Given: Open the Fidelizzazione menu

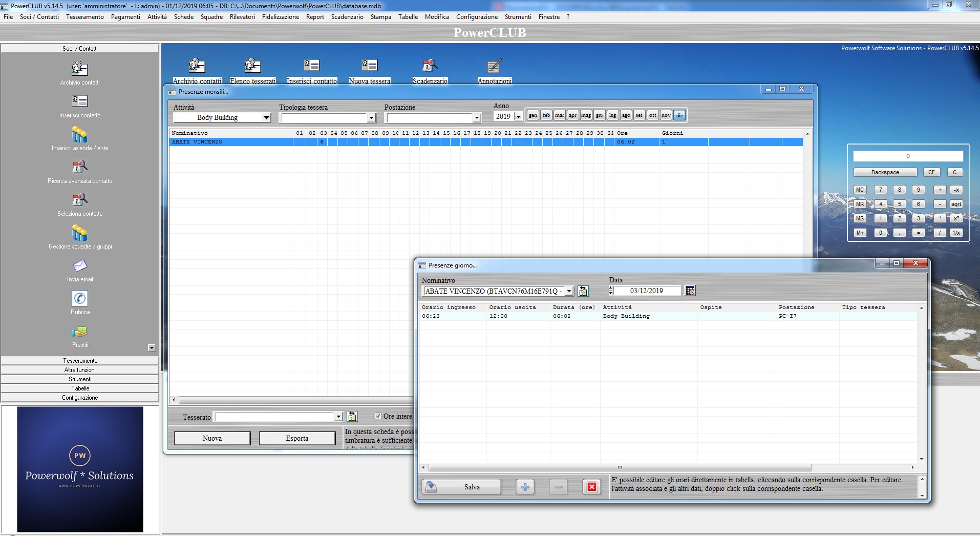Looking at the screenshot, I should pos(281,17).
